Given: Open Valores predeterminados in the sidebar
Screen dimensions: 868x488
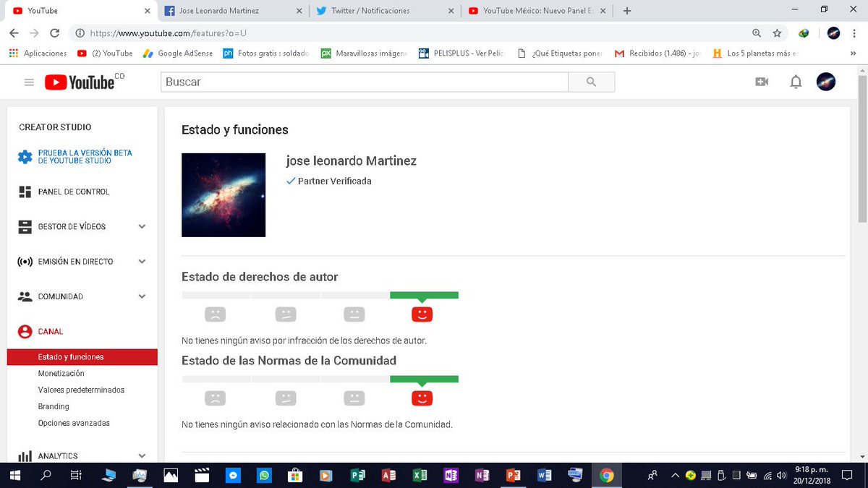Looking at the screenshot, I should [81, 390].
